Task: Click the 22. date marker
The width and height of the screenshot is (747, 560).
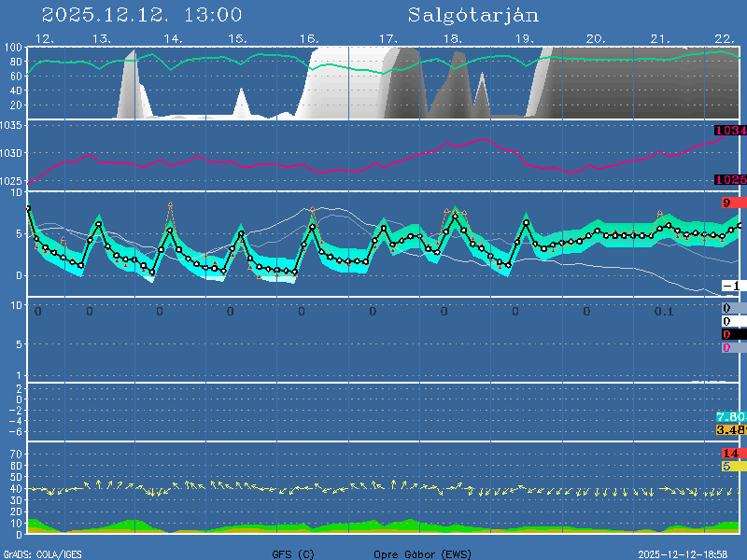Action: pos(724,38)
